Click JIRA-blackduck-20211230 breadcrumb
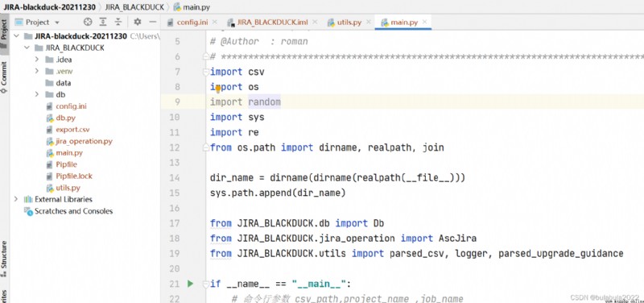This screenshot has height=303, width=644. [50, 7]
